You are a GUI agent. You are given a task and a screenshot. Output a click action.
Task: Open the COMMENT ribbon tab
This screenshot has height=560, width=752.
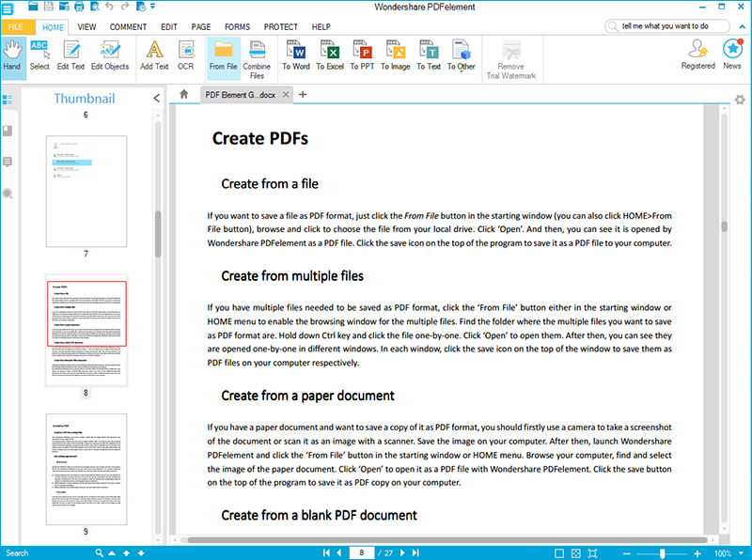click(128, 27)
